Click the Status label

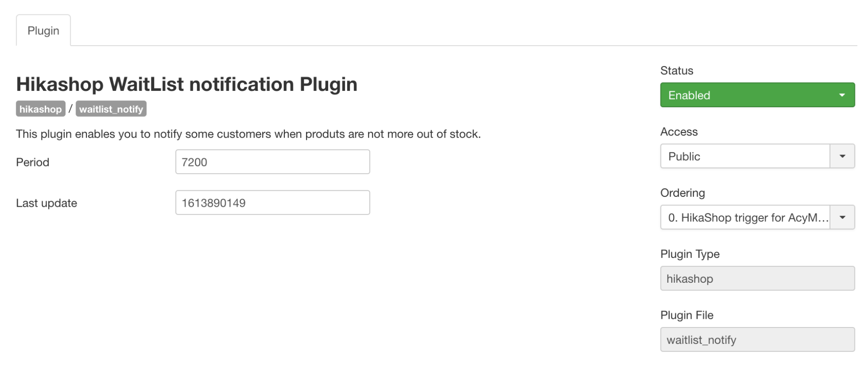tap(676, 71)
